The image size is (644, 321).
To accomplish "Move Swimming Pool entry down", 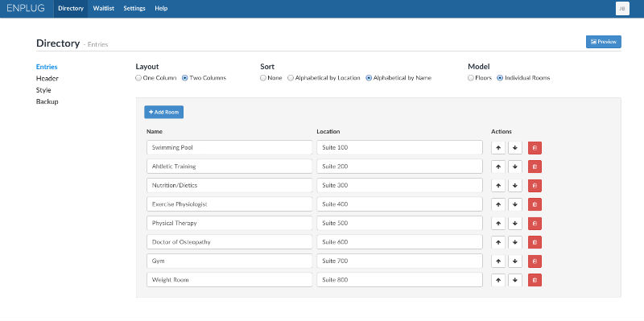I will [x=515, y=148].
